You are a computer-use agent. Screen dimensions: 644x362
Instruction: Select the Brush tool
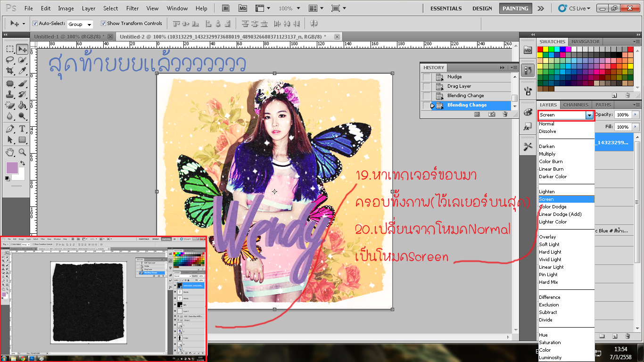[x=22, y=84]
